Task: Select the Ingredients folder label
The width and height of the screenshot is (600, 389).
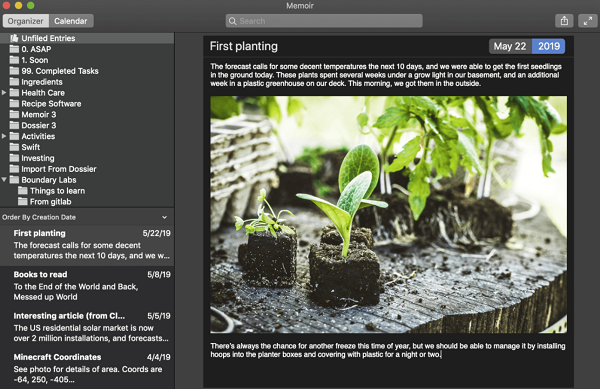Action: tap(42, 81)
